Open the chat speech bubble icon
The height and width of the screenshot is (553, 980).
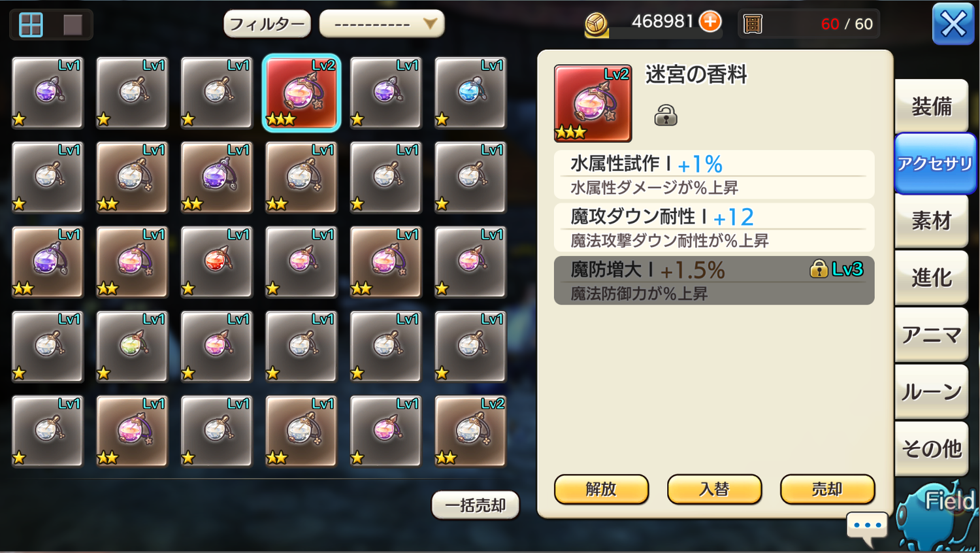tap(867, 527)
